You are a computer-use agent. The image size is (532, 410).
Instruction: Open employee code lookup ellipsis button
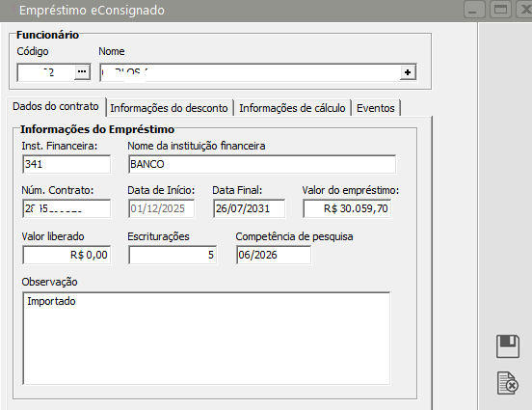click(82, 72)
